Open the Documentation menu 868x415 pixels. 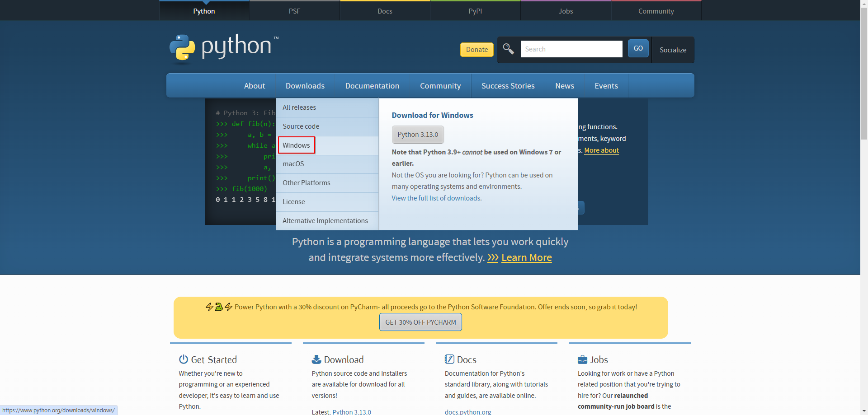tap(372, 86)
